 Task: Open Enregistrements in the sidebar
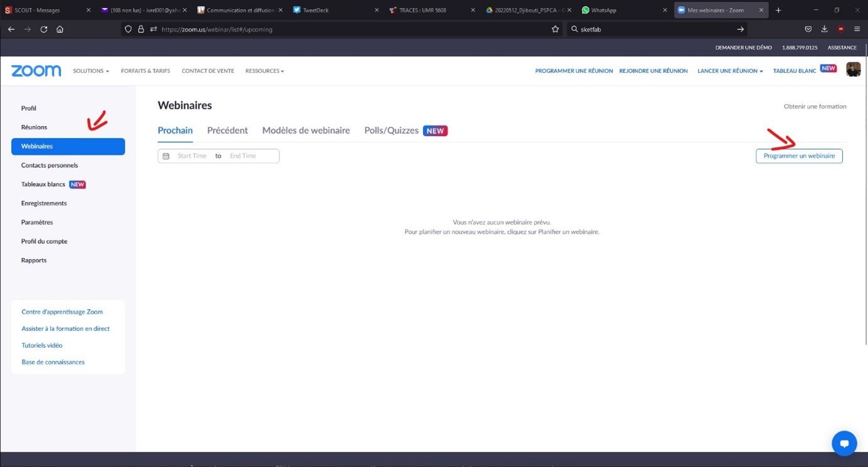(44, 203)
